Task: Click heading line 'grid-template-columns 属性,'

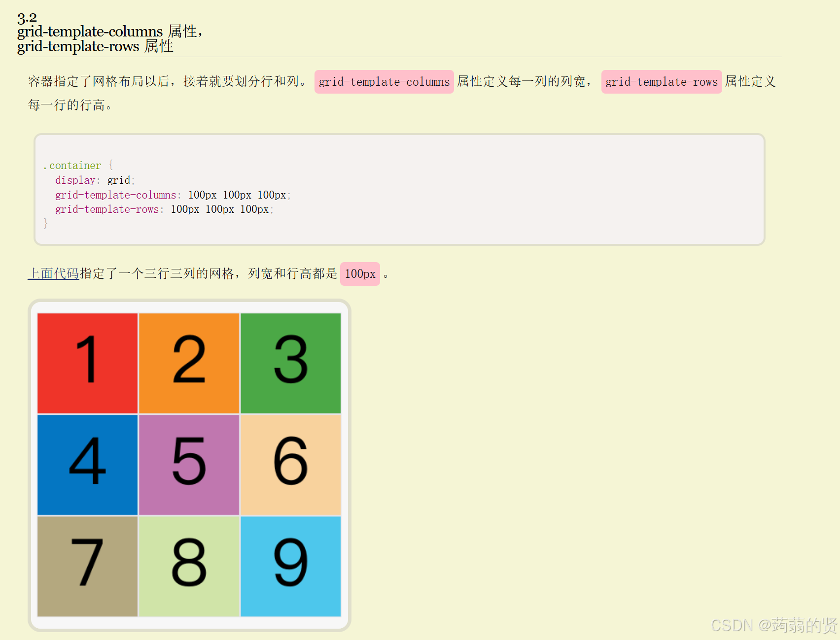Action: pyautogui.click(x=110, y=32)
